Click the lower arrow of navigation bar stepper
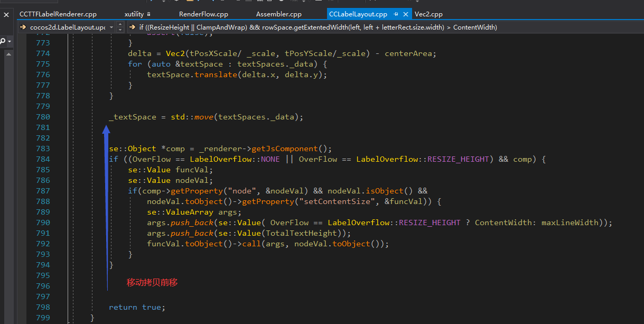 (x=120, y=30)
